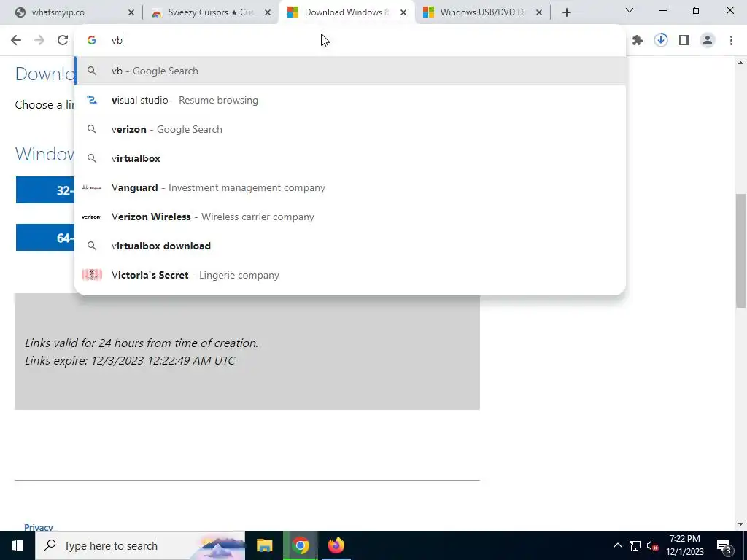The image size is (747, 560).
Task: Open the tab search chevron
Action: (x=630, y=10)
